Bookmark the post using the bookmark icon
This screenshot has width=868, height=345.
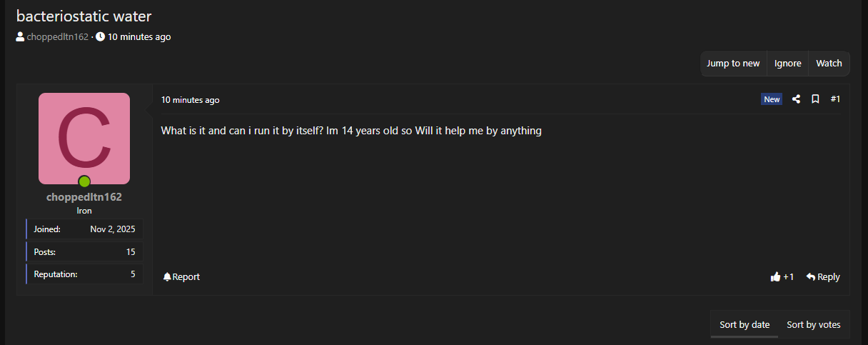[815, 99]
